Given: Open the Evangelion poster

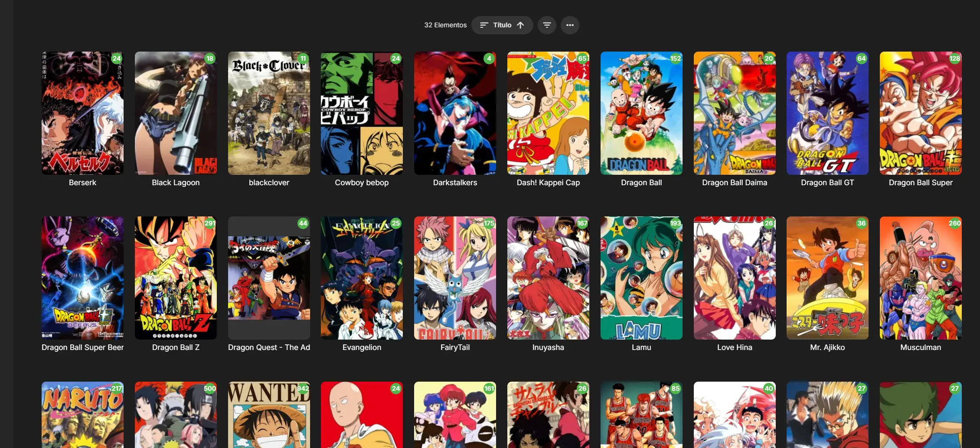Looking at the screenshot, I should tap(362, 278).
